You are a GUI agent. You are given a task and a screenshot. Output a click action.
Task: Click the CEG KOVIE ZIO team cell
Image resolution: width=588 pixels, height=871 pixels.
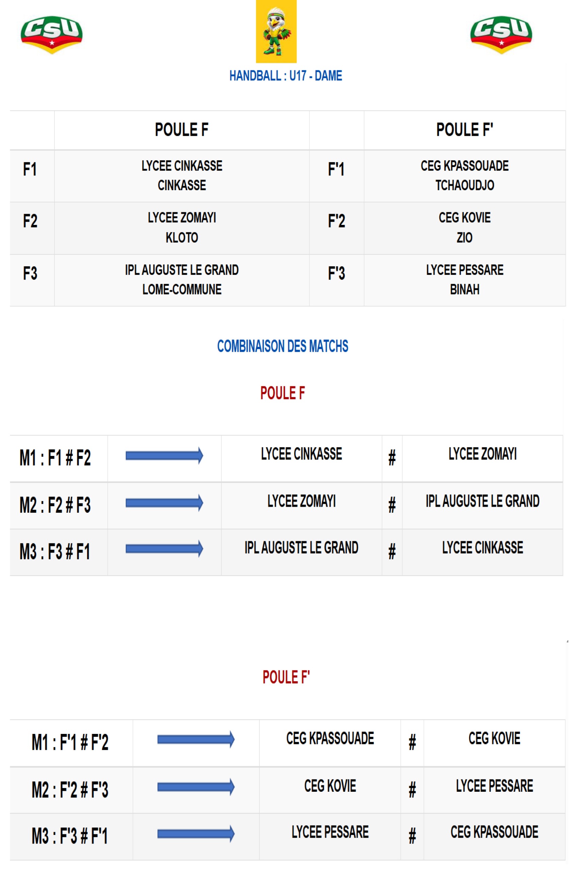[465, 228]
